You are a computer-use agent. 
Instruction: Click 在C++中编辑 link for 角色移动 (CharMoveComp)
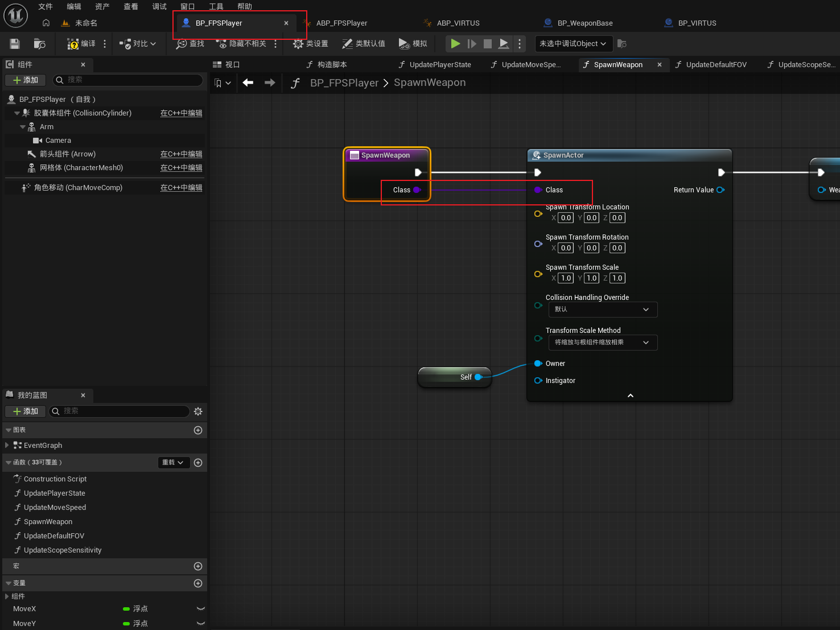pos(181,188)
